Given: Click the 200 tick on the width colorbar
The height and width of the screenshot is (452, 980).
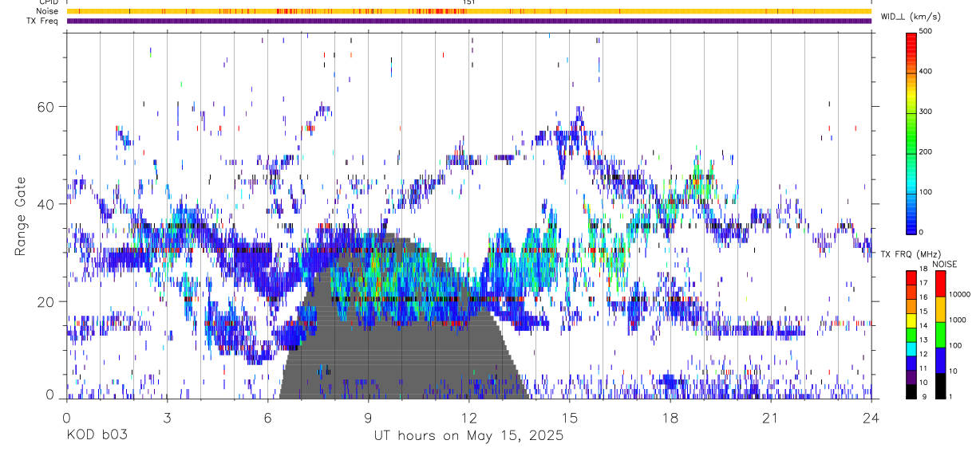Looking at the screenshot, I should (x=926, y=151).
